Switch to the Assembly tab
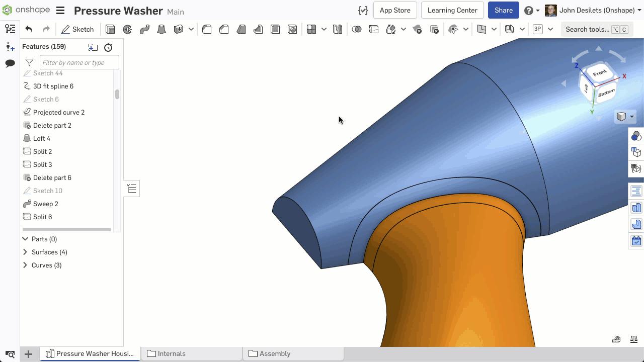 (x=275, y=353)
